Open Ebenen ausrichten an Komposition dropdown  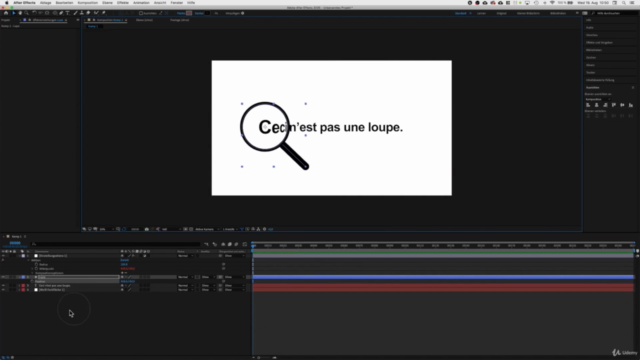click(598, 99)
